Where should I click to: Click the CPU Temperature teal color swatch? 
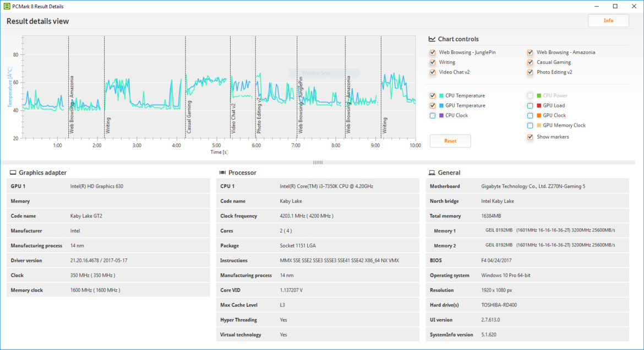[x=441, y=96]
